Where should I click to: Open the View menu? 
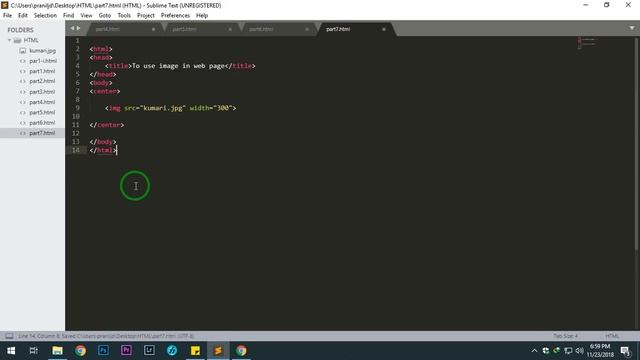click(x=86, y=16)
